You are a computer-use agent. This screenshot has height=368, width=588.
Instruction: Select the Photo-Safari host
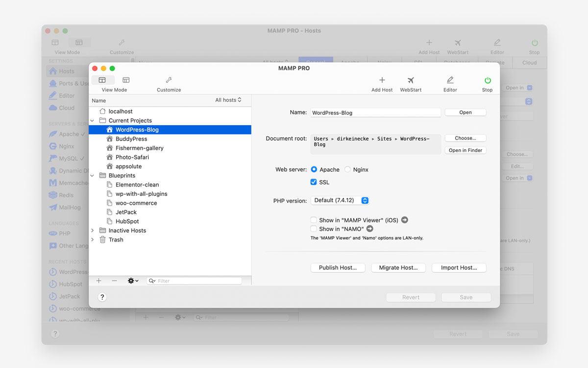pos(170,157)
